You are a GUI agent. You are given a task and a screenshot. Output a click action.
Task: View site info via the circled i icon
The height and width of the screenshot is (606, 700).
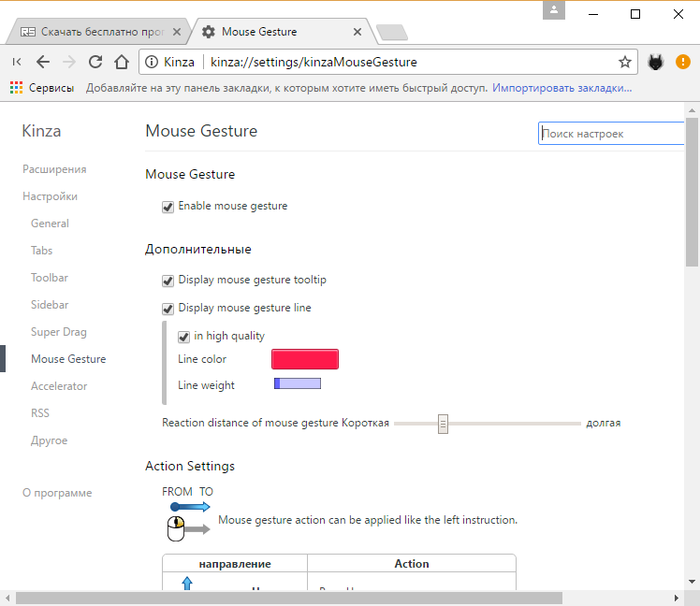point(152,62)
